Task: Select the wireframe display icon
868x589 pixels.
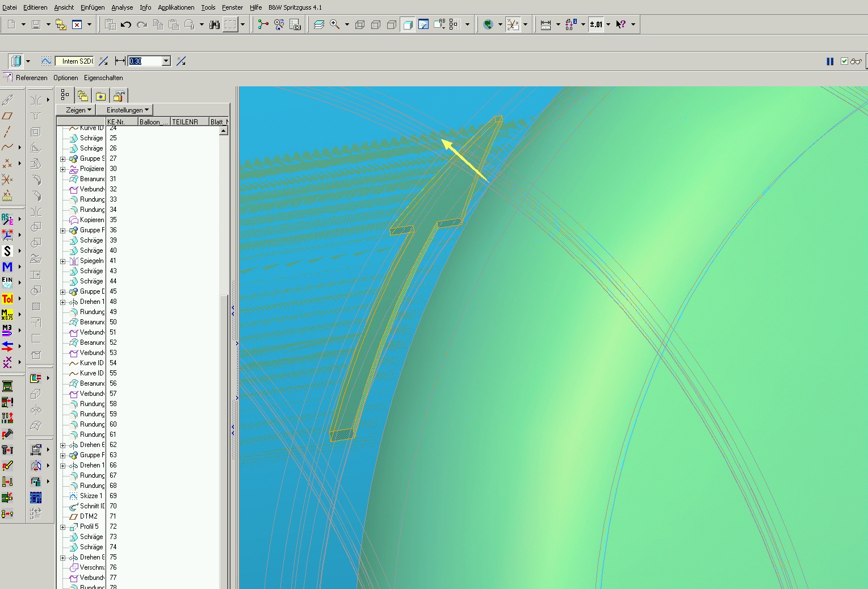Action: click(x=360, y=24)
